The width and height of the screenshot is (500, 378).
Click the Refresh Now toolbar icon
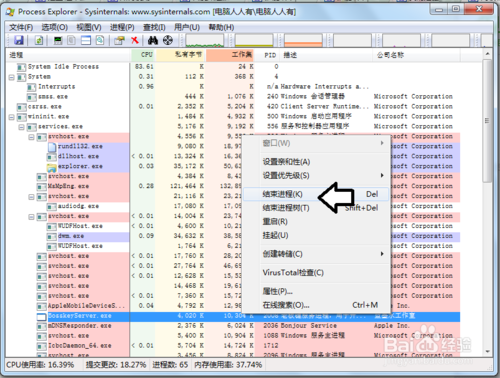coord(39,41)
